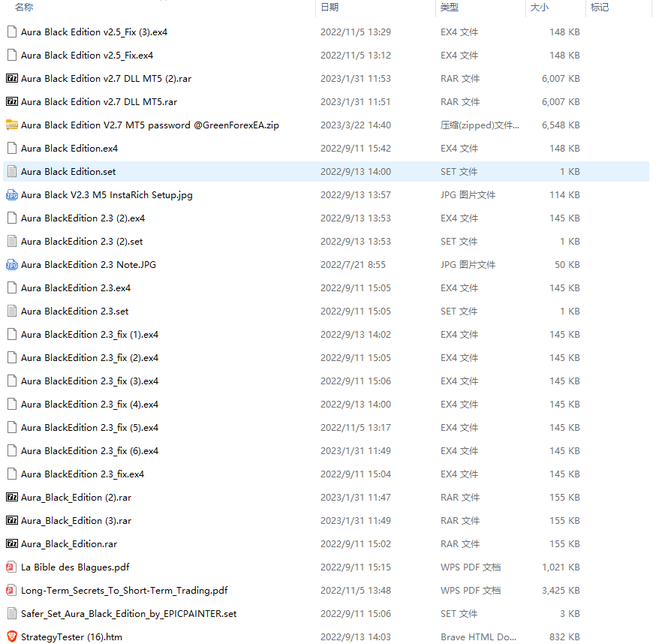Click the 7z archive icon of Aura_Black_Edition (3).rar

click(12, 520)
